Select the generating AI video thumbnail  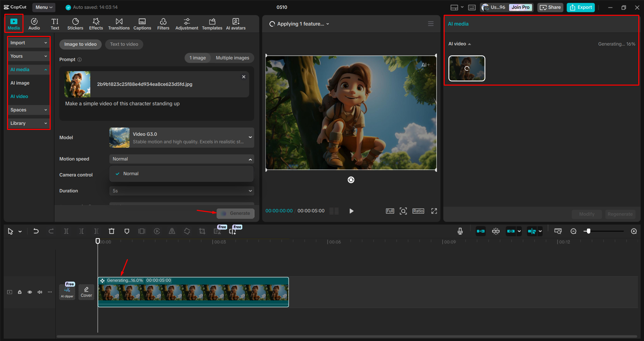[466, 68]
